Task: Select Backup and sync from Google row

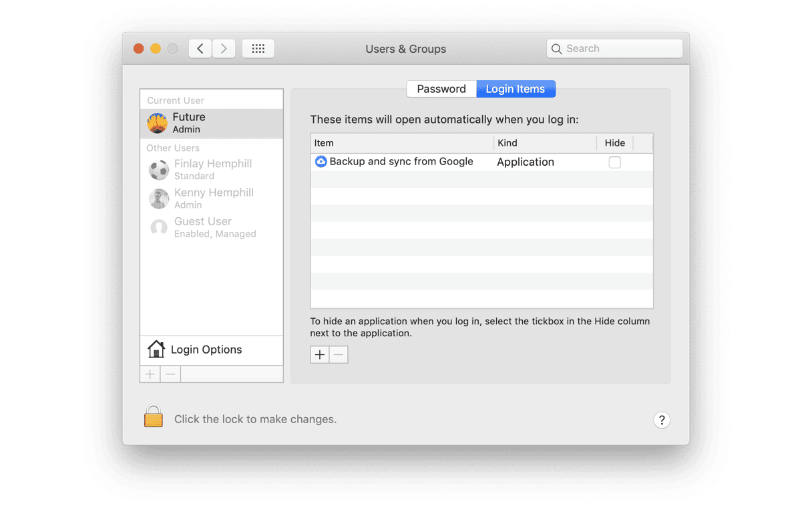Action: click(481, 162)
